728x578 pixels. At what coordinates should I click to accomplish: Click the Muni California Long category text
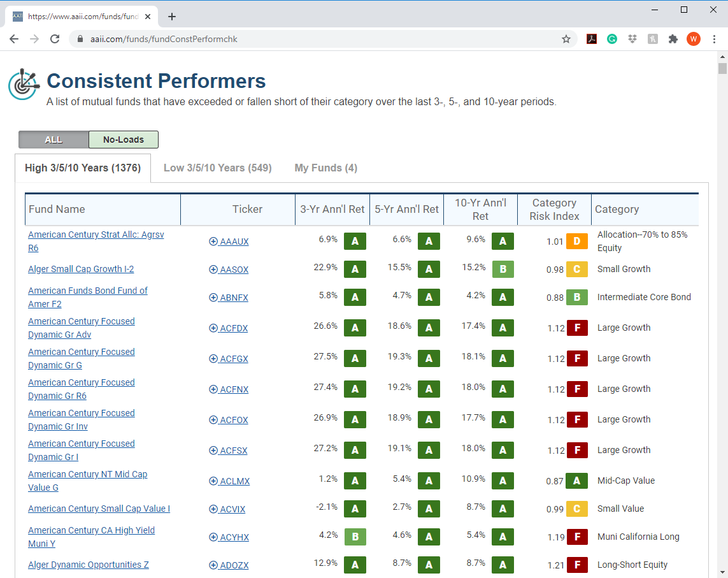pos(638,537)
